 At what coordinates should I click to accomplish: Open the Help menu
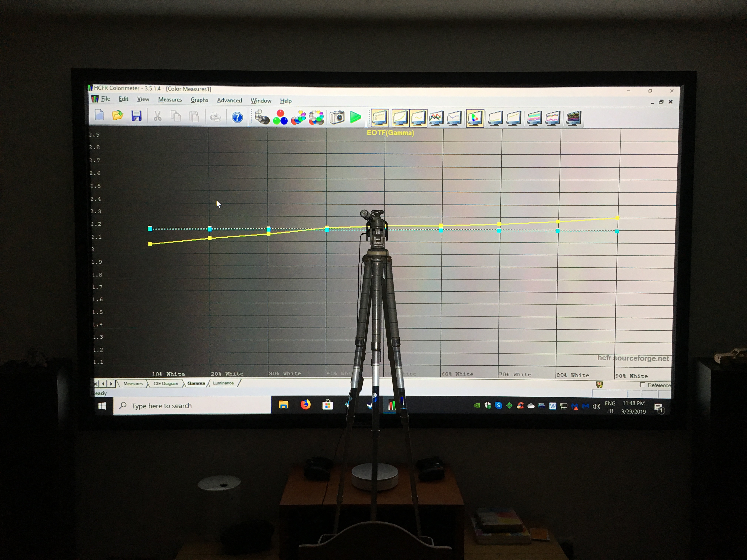[x=286, y=101]
